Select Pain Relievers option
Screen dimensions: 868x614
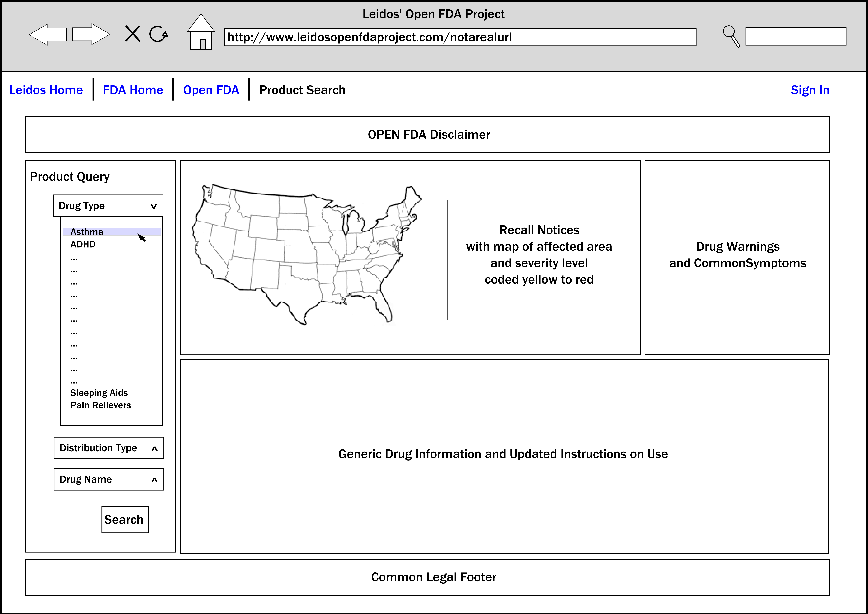click(101, 405)
